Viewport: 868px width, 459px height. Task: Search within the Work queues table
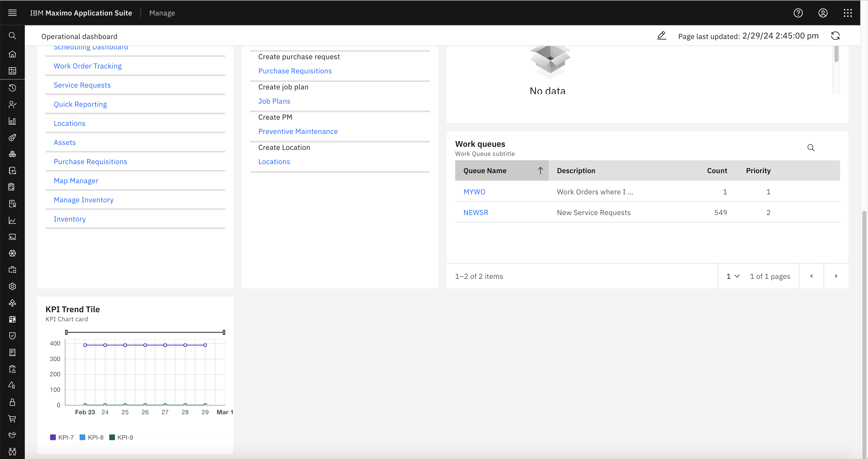[x=811, y=148]
